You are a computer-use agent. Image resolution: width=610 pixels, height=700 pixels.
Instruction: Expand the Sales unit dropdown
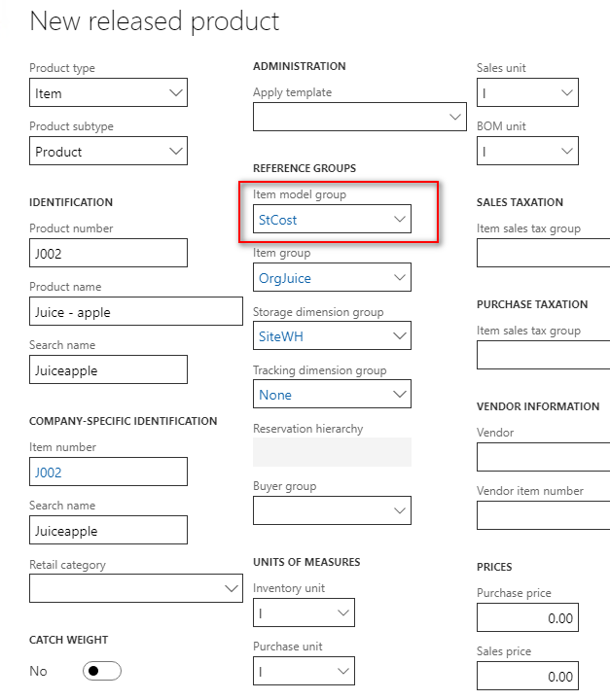click(x=566, y=93)
